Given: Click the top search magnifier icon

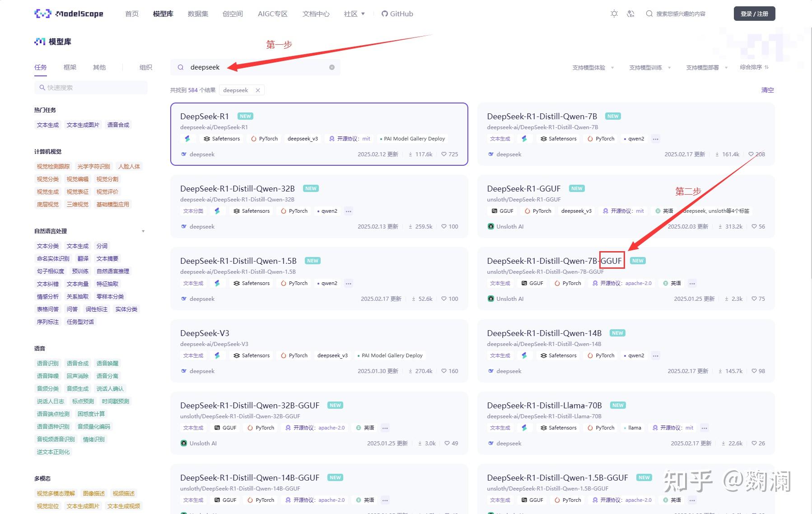Looking at the screenshot, I should point(649,14).
